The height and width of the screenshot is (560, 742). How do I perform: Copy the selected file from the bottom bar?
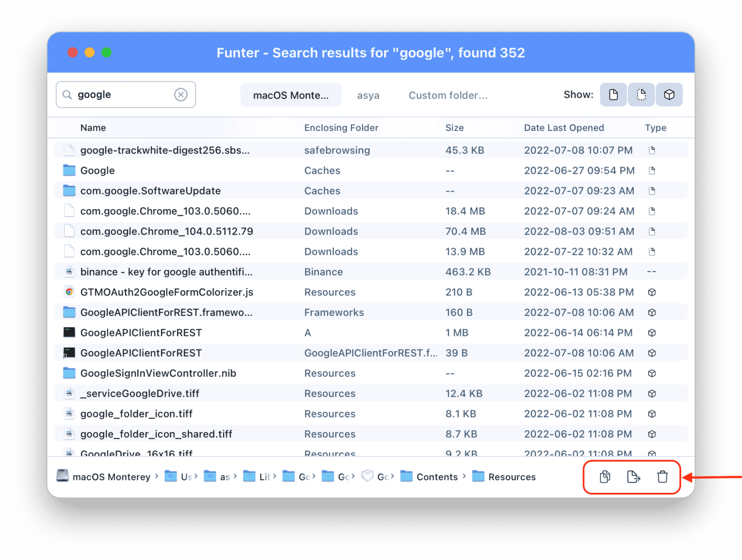[603, 477]
